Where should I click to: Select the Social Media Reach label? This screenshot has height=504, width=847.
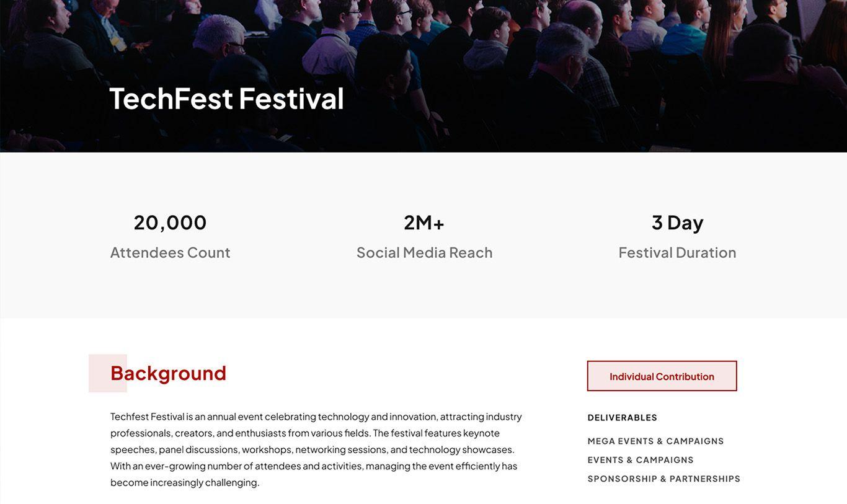[x=424, y=252]
